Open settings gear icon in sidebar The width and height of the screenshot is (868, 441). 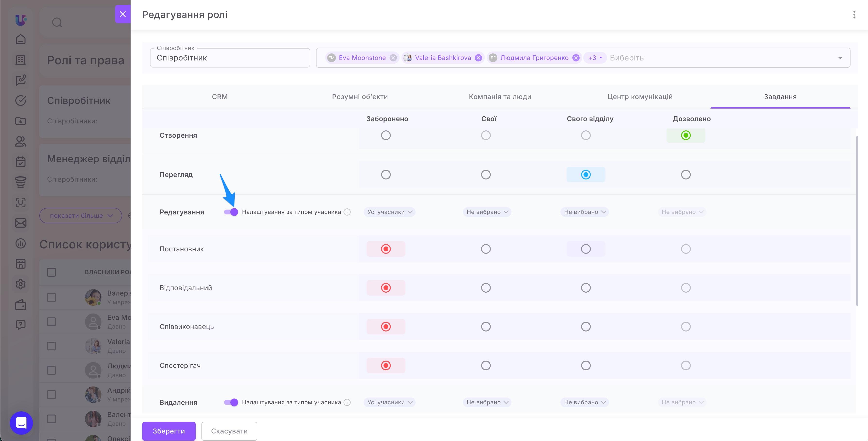(21, 284)
